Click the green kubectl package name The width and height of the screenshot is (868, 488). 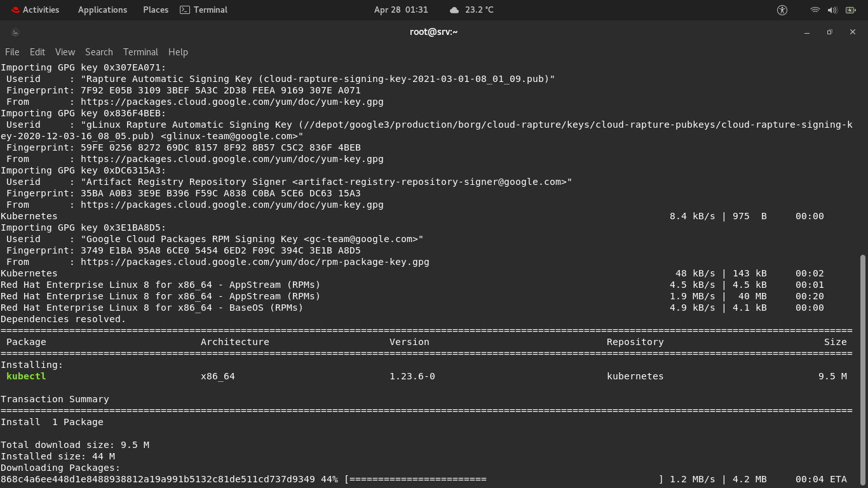pos(26,376)
